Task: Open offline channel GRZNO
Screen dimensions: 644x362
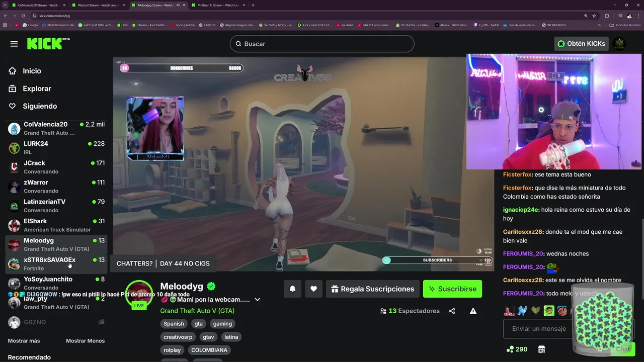Action: [56, 322]
